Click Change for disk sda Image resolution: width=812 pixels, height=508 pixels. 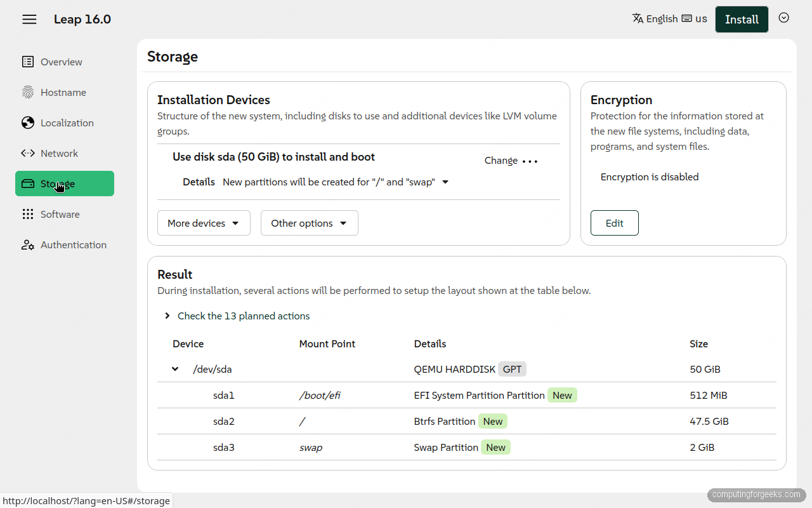(501, 161)
